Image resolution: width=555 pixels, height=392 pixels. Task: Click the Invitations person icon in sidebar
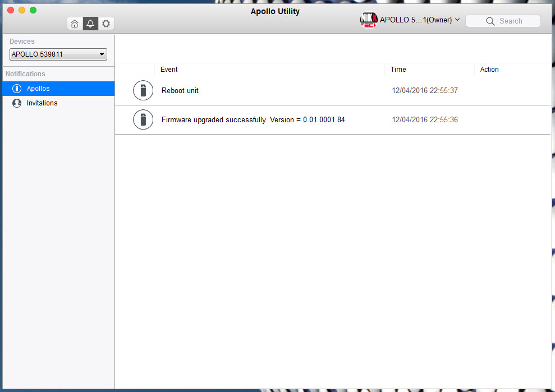pos(17,103)
